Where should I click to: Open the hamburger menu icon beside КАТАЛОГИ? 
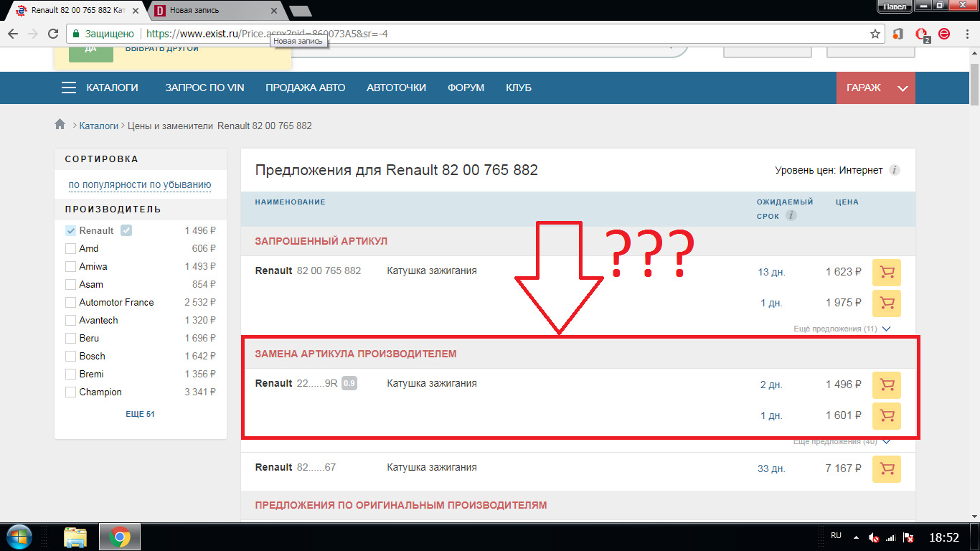pos(69,88)
